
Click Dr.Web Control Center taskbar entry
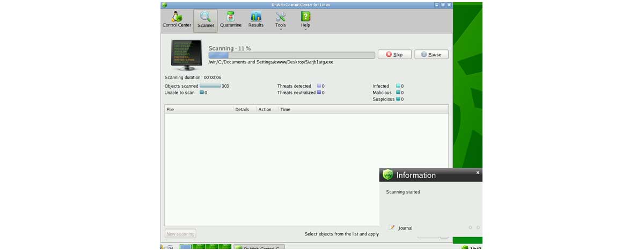point(259,247)
